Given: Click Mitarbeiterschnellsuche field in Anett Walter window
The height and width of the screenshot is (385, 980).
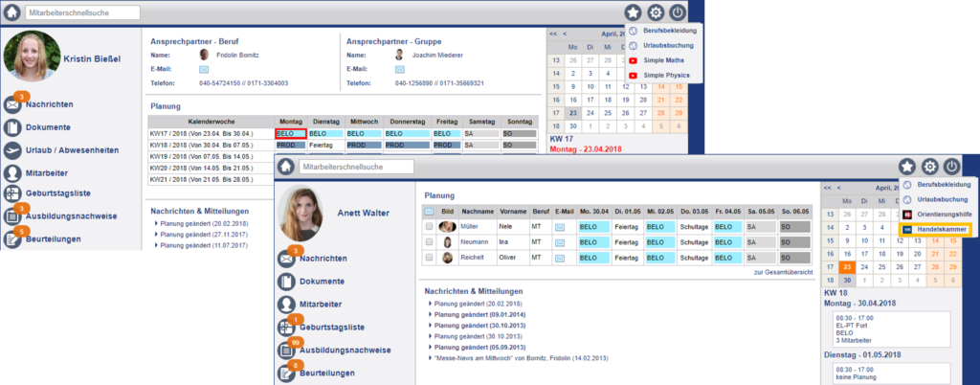Looking at the screenshot, I should coord(356,167).
